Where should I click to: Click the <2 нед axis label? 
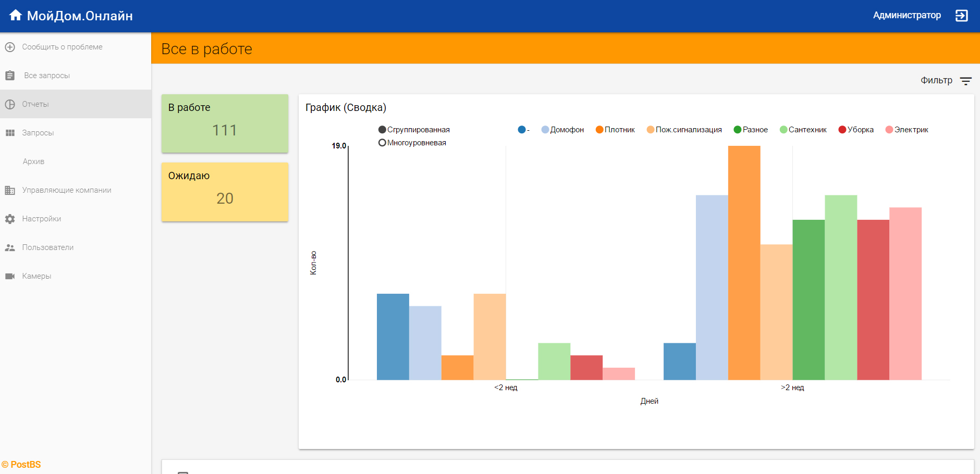pos(506,388)
